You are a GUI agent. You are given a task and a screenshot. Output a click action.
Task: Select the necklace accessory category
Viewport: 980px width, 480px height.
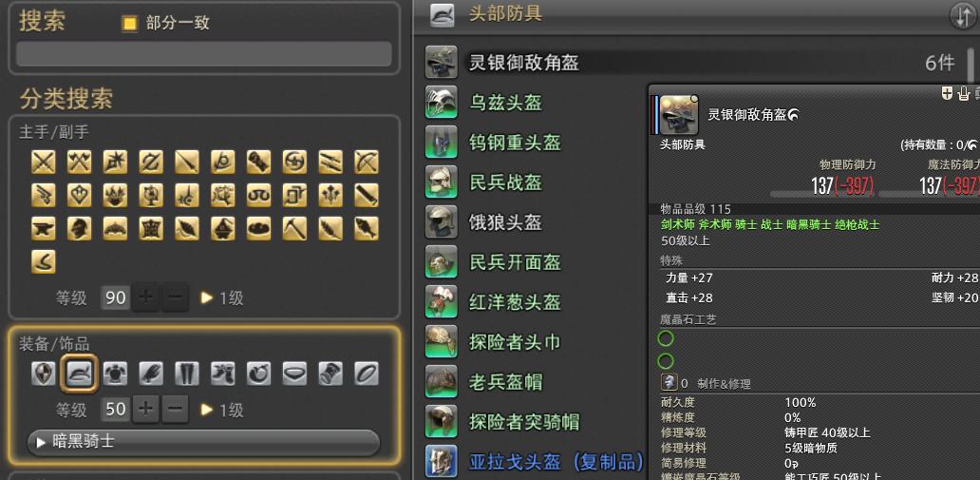click(293, 374)
